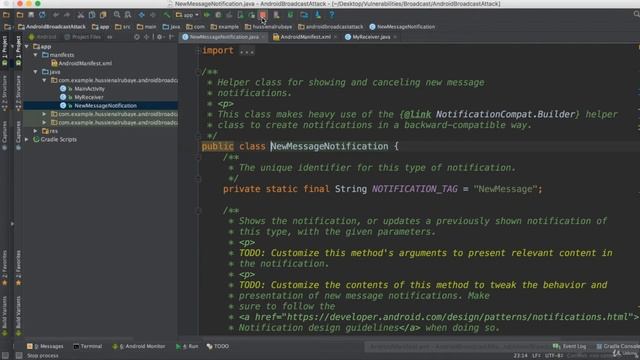Open AndroidManifest.xml in the project tree
Image resolution: width=640 pixels, height=360 pixels.
click(x=81, y=63)
